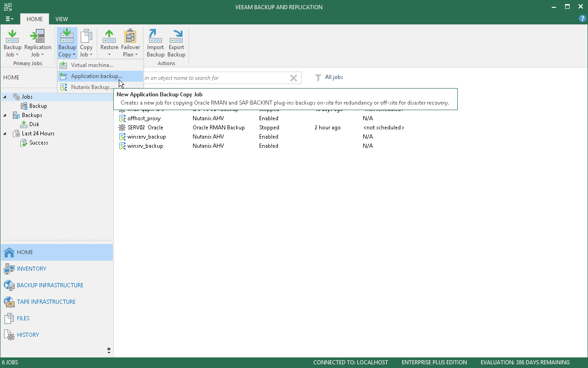Image resolution: width=588 pixels, height=368 pixels.
Task: Collapse the Last 24 Hours tree node
Action: tap(5, 133)
